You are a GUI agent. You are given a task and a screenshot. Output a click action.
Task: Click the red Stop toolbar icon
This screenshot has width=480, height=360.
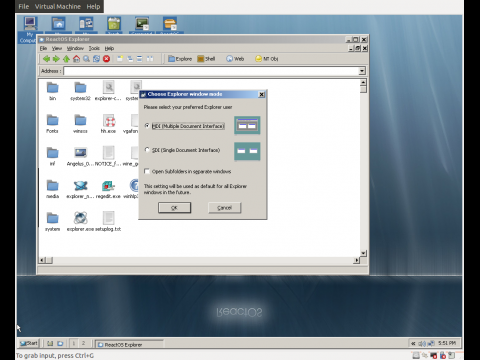tap(106, 59)
